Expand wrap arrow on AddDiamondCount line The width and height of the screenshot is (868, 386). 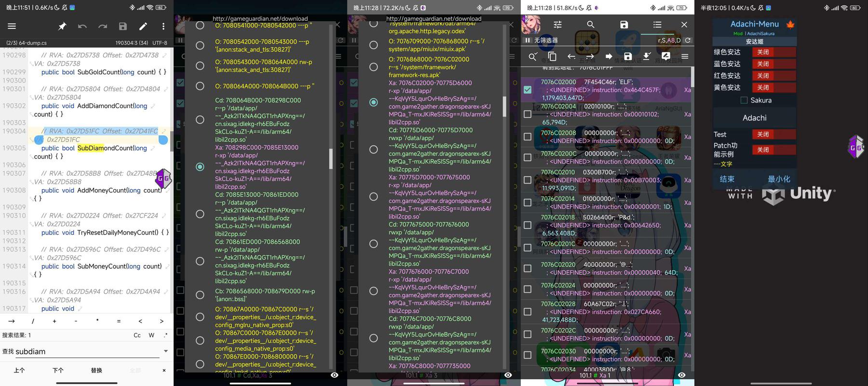(x=153, y=106)
